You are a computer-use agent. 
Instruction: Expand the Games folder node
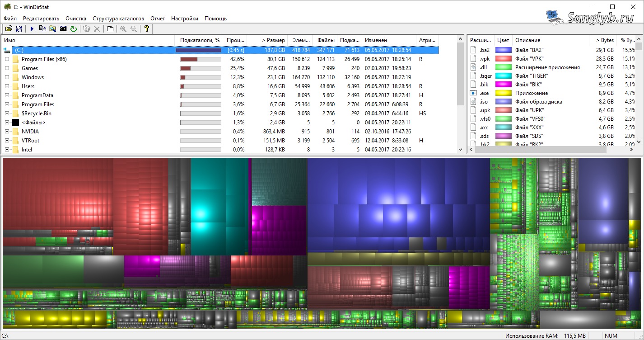coord(7,68)
